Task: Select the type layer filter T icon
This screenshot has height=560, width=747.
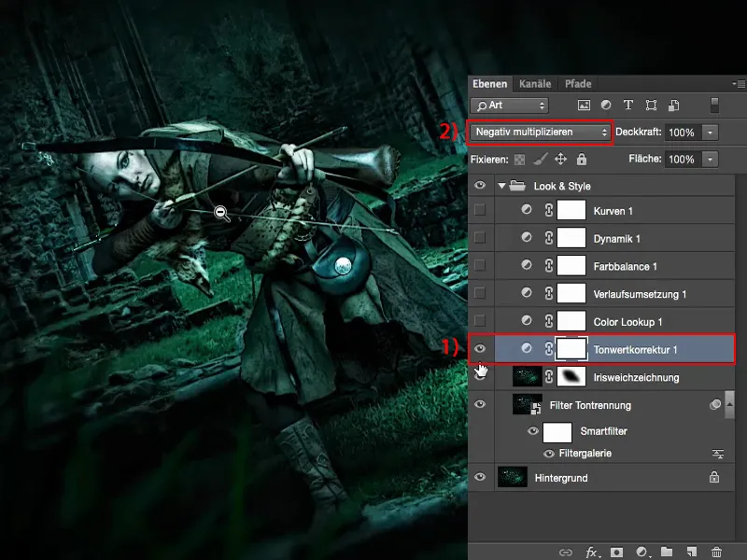Action: (x=628, y=105)
